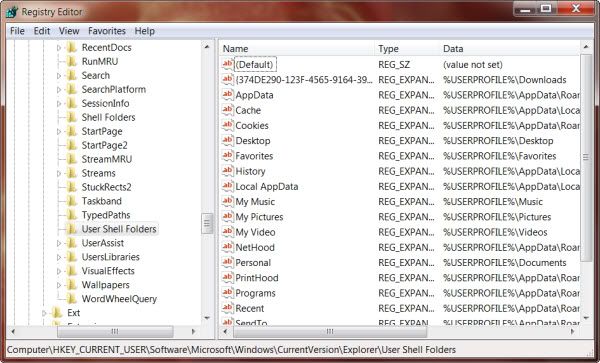The width and height of the screenshot is (600, 363).
Task: Click the string icon beside Personal value
Action: point(227,262)
